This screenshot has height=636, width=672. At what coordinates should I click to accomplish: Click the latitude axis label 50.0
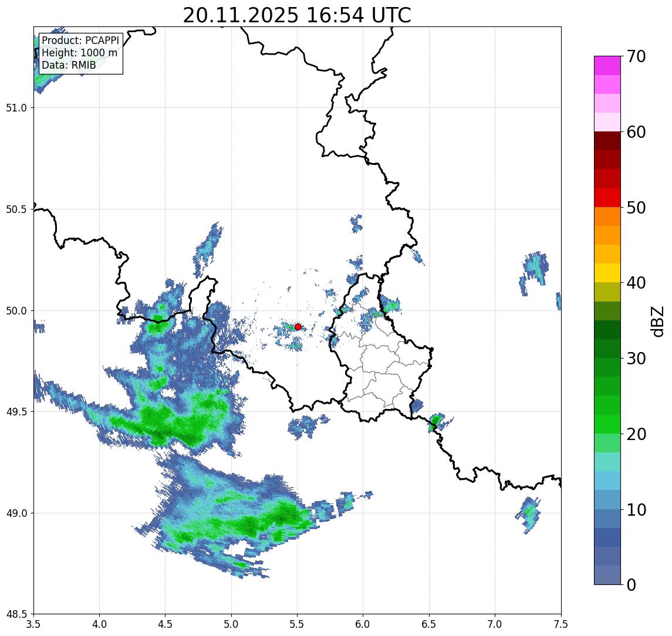[x=16, y=311]
